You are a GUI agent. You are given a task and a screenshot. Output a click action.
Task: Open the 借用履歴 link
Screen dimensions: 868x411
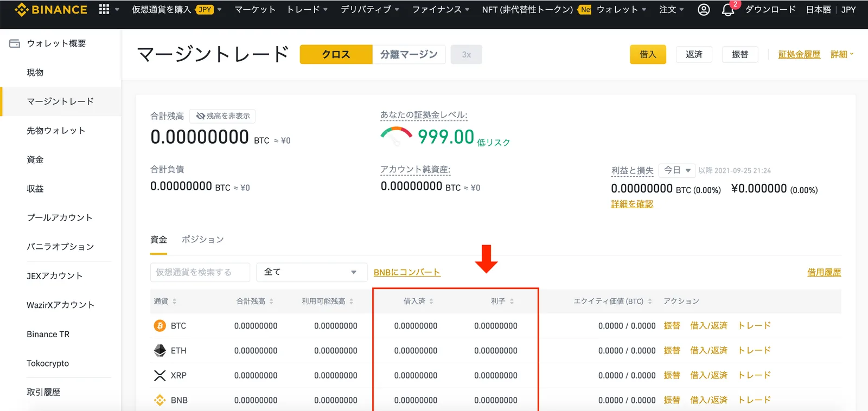point(824,272)
